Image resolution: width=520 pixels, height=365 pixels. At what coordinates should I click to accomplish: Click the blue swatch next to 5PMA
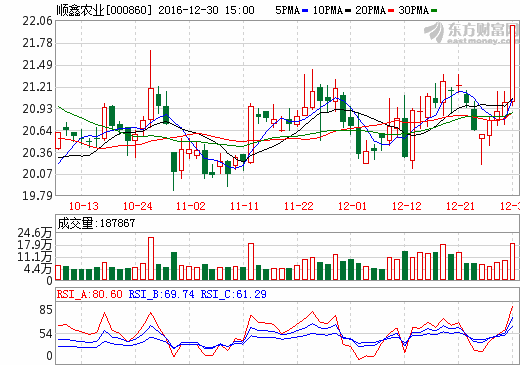(305, 11)
